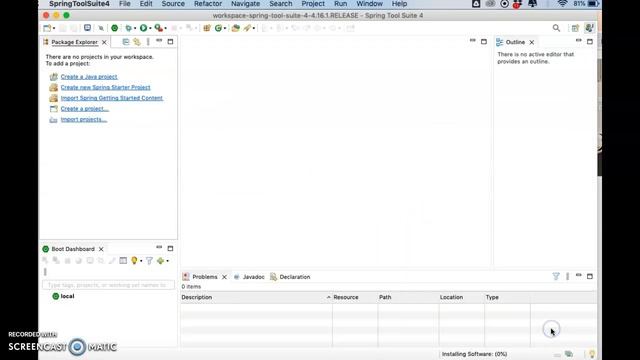Minimize the Problems view

click(x=578, y=276)
